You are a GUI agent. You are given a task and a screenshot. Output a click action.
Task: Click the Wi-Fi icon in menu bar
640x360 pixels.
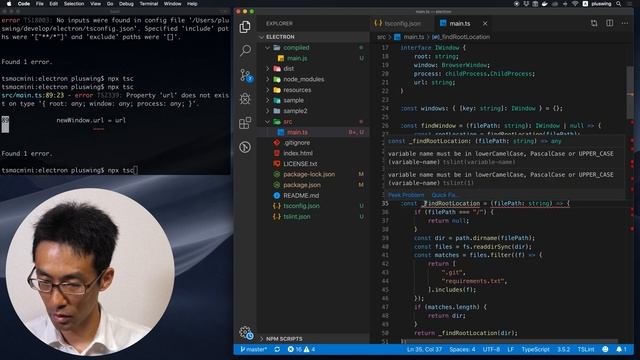[575, 4]
